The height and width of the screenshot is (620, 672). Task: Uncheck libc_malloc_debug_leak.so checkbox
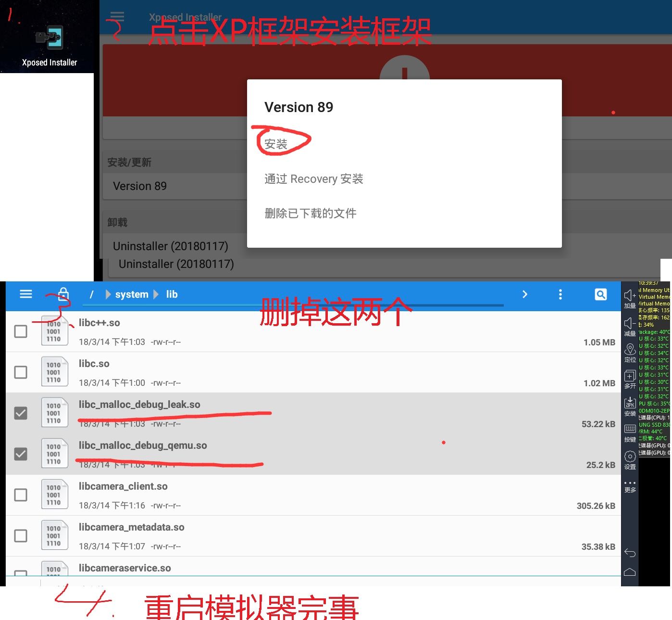[21, 413]
